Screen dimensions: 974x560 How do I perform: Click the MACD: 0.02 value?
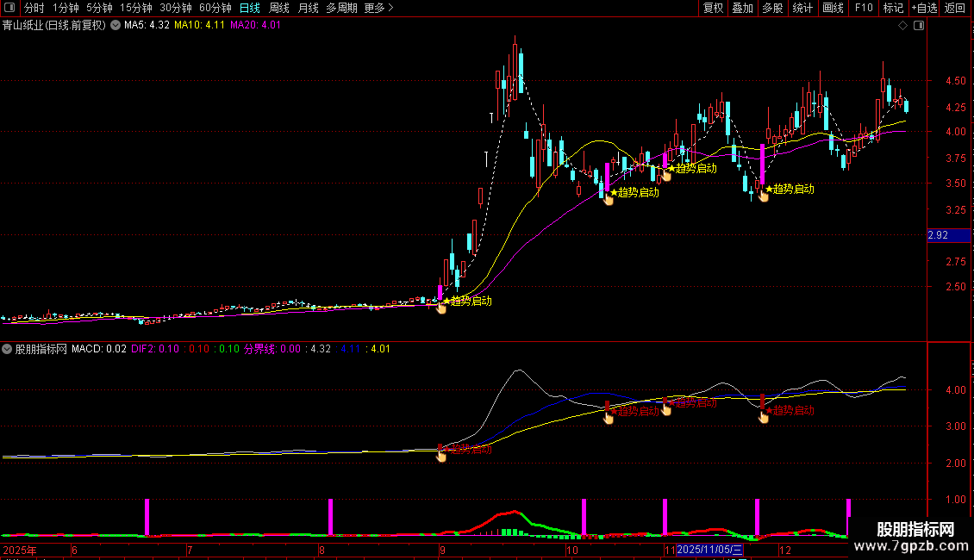[99, 349]
